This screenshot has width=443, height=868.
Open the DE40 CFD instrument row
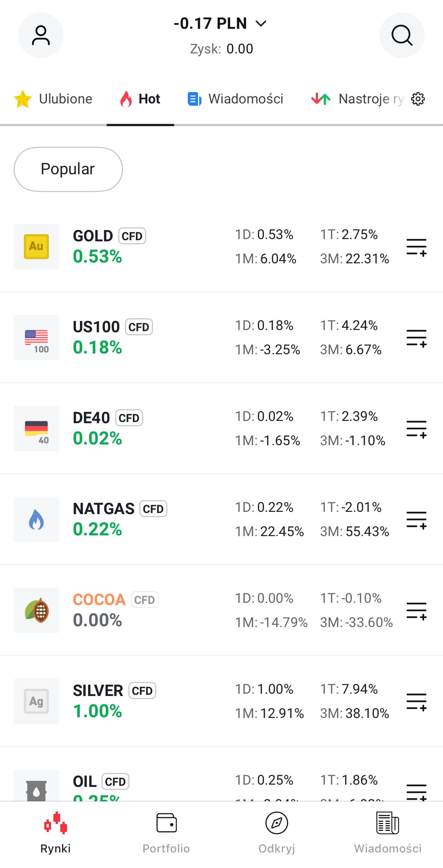(x=151, y=429)
